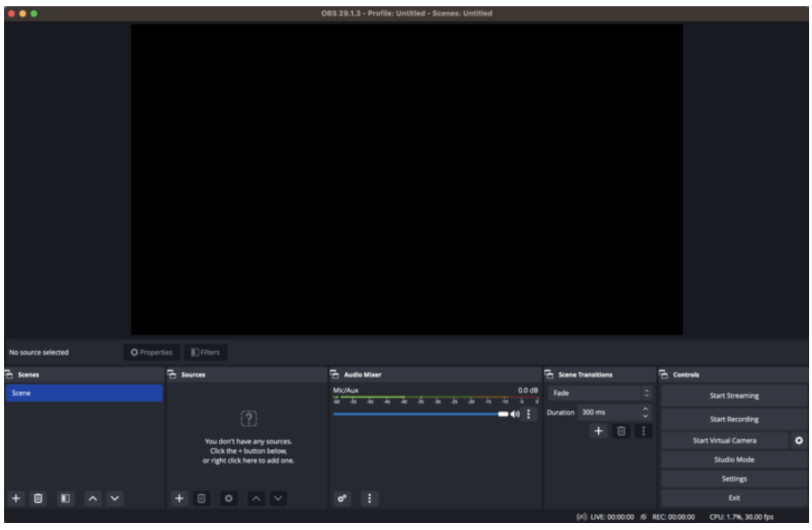812x530 pixels.
Task: Pop out the Scenes dock icon
Action: (x=9, y=374)
